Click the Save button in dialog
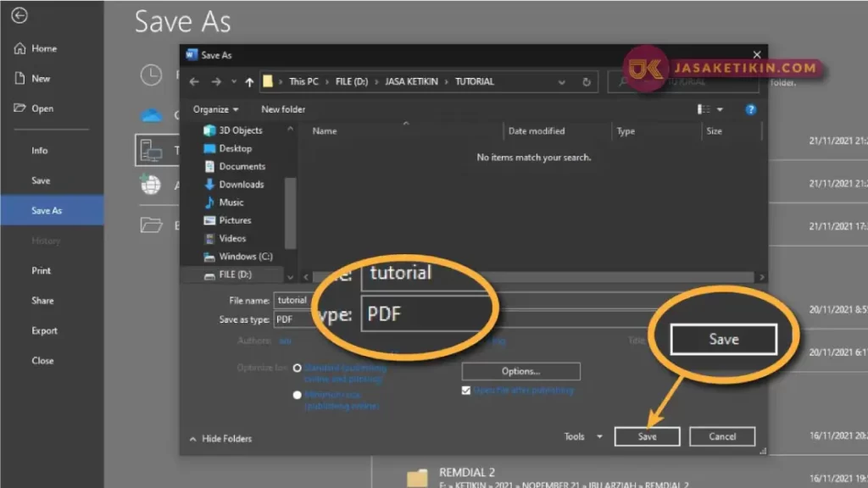 pyautogui.click(x=647, y=436)
